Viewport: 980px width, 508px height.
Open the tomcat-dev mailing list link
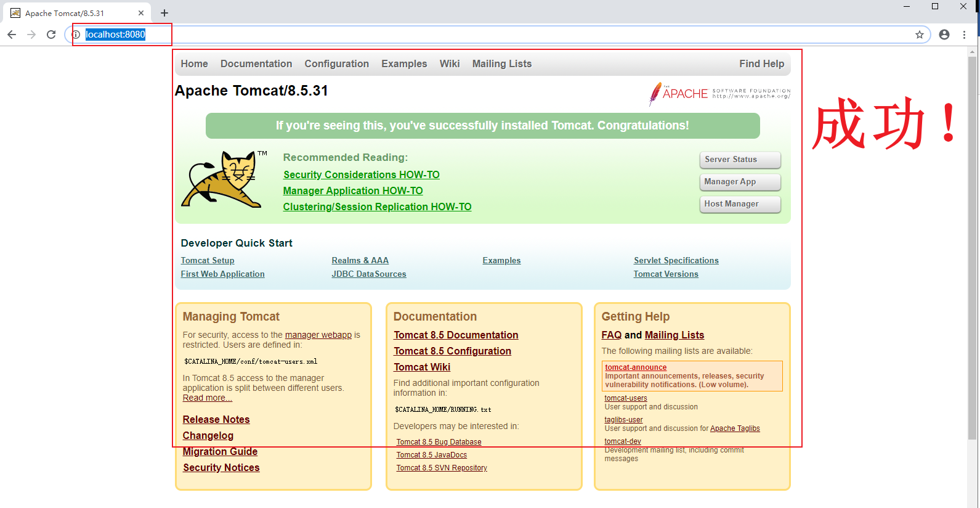(x=623, y=441)
